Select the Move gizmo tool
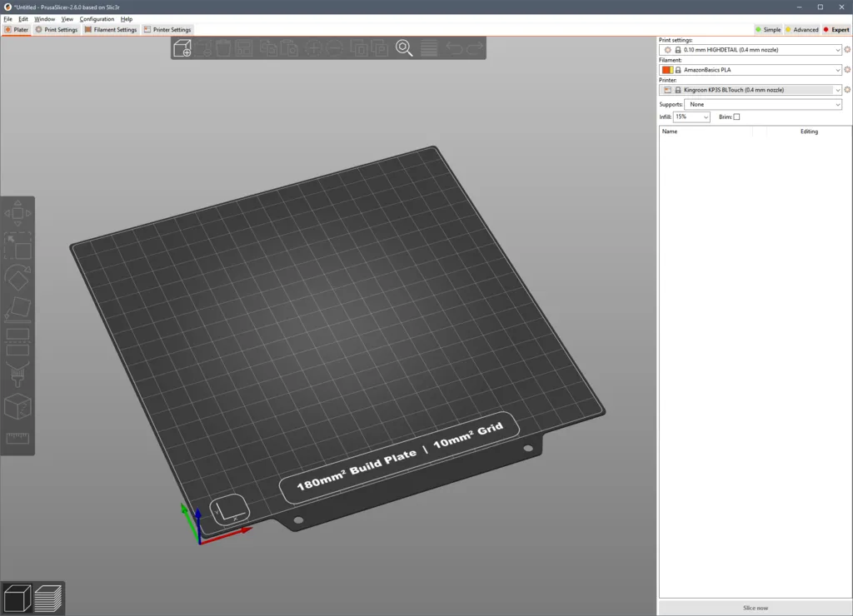Screen dimensions: 853x616 pos(17,213)
